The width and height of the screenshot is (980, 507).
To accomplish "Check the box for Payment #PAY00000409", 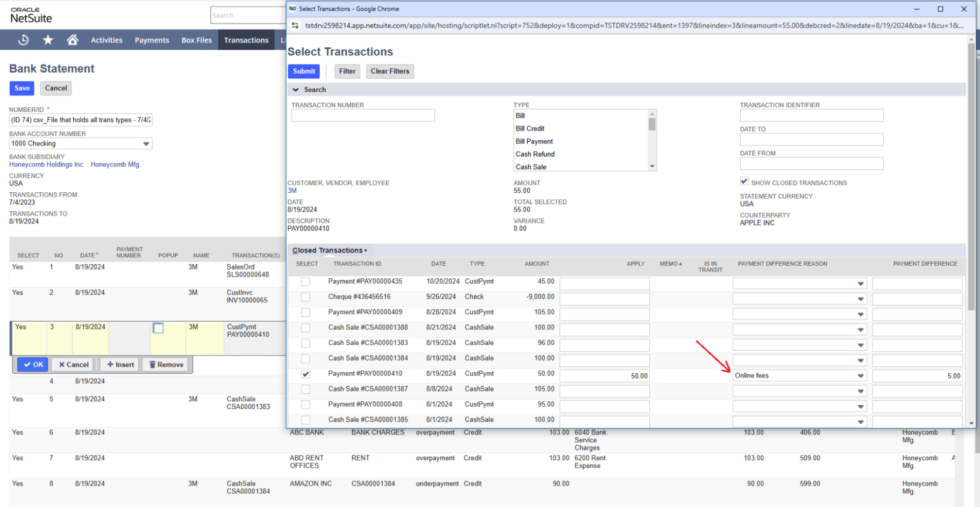I will [305, 312].
